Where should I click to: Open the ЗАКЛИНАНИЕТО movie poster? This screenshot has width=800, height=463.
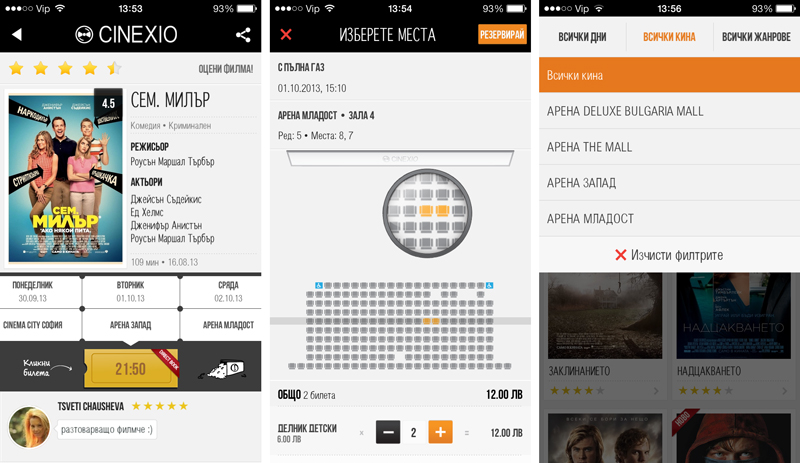click(605, 315)
